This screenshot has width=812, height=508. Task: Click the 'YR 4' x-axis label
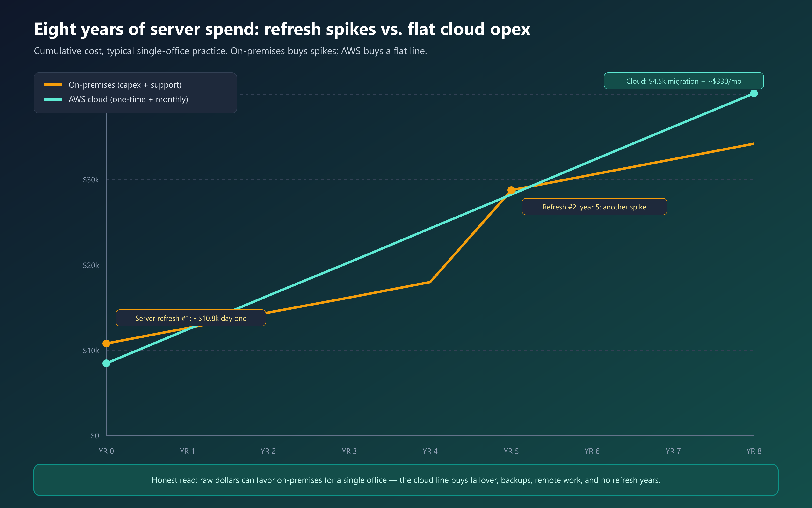click(x=430, y=451)
